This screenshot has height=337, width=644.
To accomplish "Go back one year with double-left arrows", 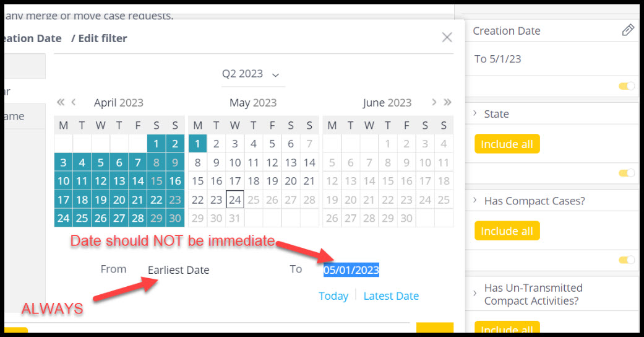I will [61, 102].
